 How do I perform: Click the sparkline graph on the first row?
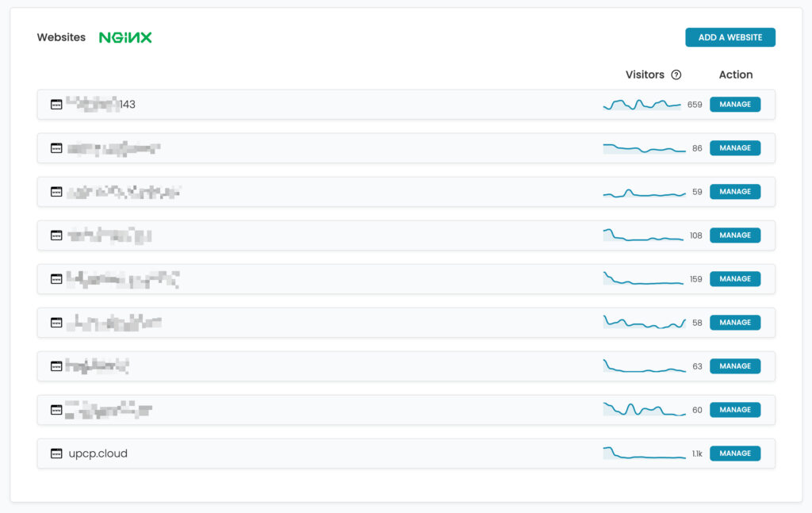(x=642, y=104)
